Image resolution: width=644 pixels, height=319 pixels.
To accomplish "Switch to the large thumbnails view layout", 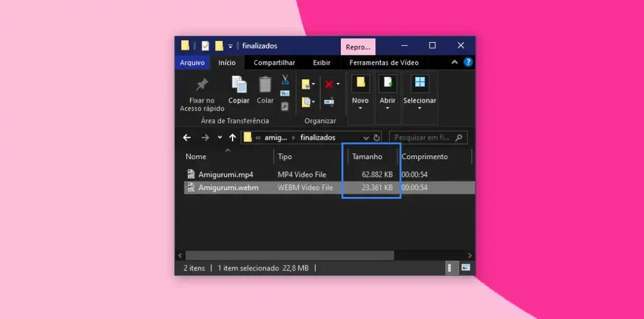I will click(x=466, y=268).
